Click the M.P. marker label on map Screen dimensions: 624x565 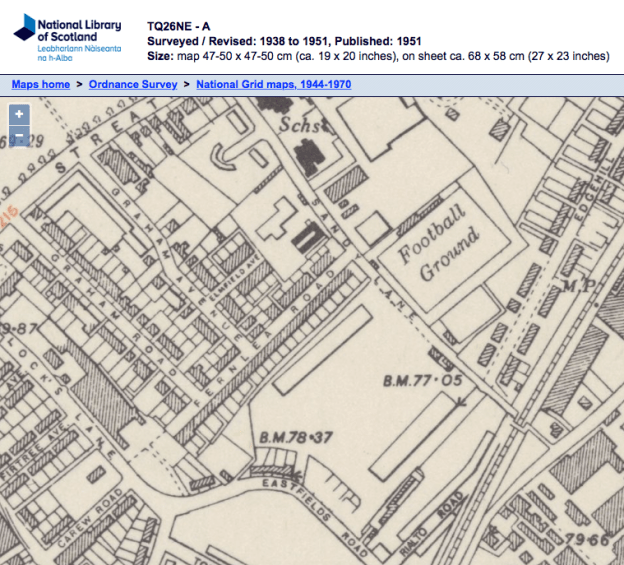click(579, 287)
